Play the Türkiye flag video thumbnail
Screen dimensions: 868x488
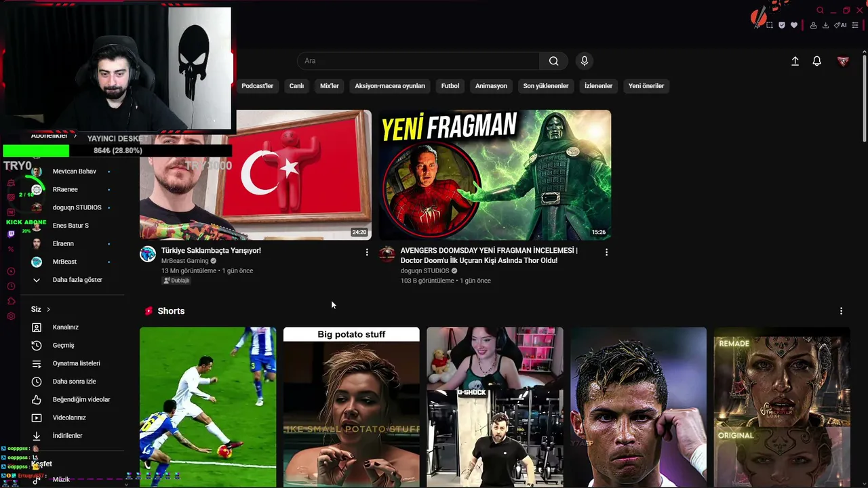click(x=256, y=175)
